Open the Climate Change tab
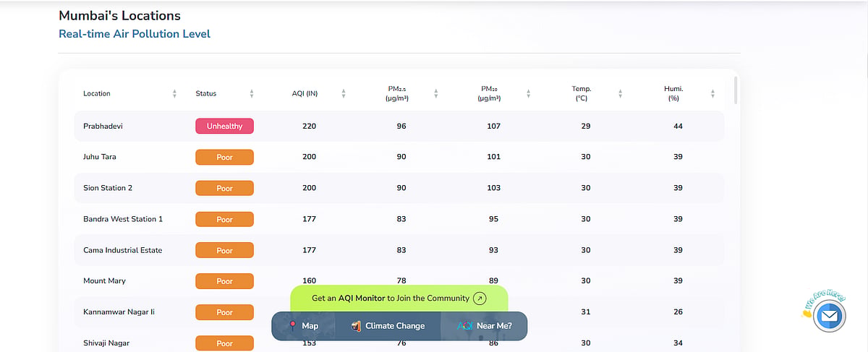 coord(388,326)
